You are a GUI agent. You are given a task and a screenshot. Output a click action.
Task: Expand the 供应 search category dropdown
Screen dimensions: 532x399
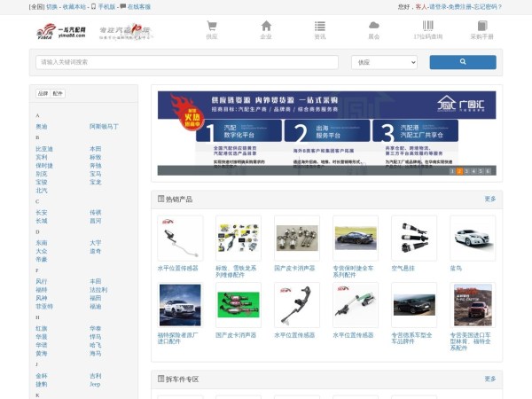(384, 63)
